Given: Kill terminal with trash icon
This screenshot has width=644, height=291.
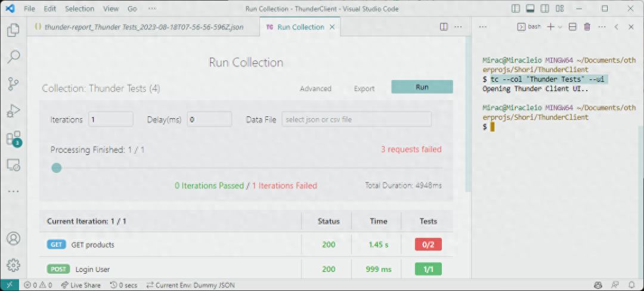Looking at the screenshot, I should point(587,27).
